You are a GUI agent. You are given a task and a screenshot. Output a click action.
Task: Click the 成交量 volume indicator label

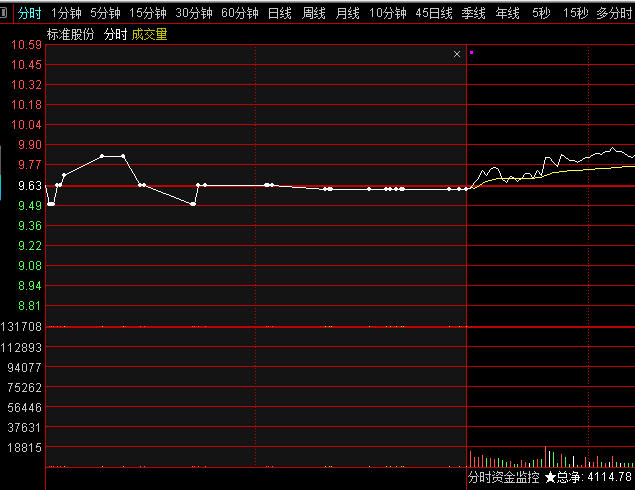[150, 34]
